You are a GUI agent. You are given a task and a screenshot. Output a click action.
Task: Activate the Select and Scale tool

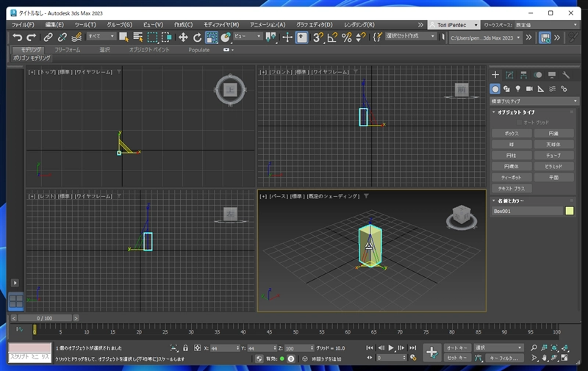[212, 37]
